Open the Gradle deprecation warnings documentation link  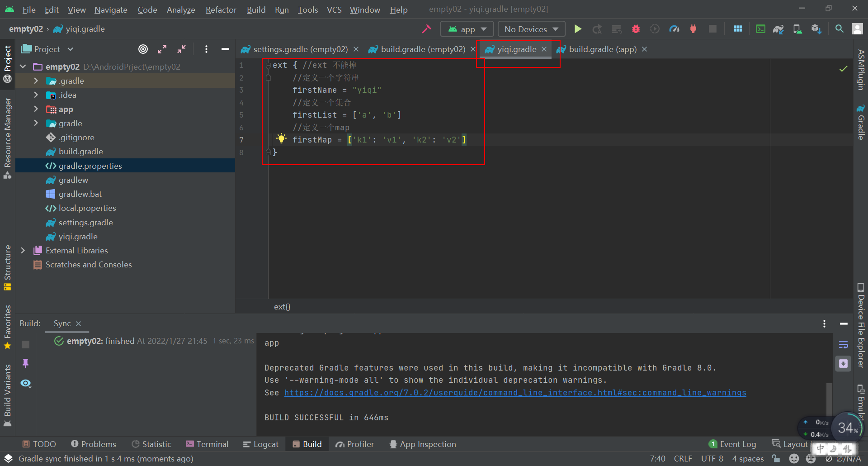point(514,393)
